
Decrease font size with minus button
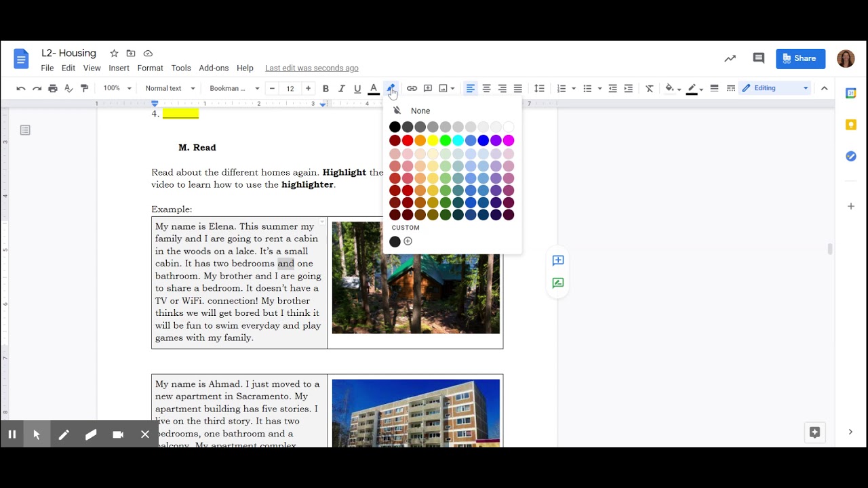coord(272,88)
